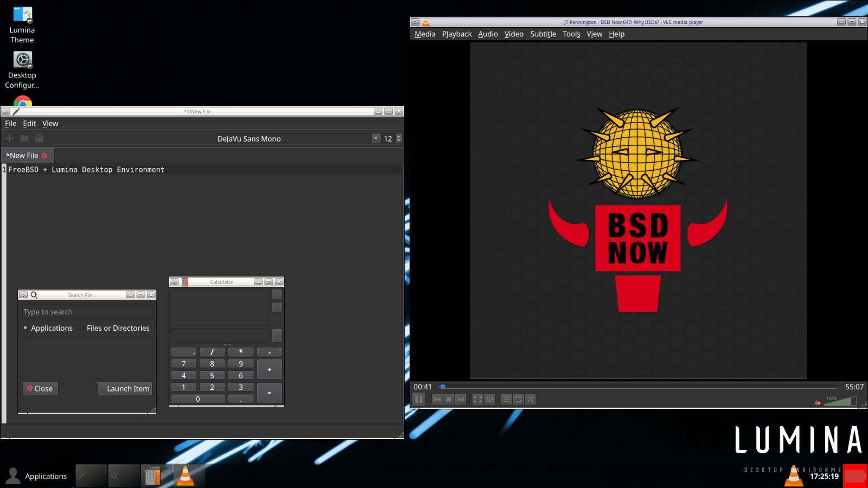The height and width of the screenshot is (488, 868).
Task: Toggle VLC loop mode
Action: click(519, 400)
